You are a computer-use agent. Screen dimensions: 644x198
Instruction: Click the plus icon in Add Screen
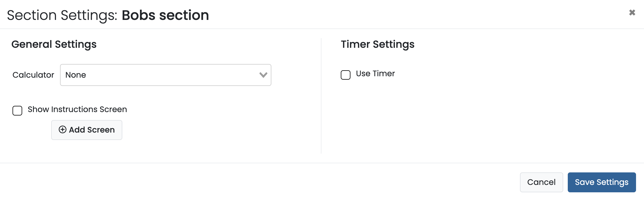(x=63, y=130)
